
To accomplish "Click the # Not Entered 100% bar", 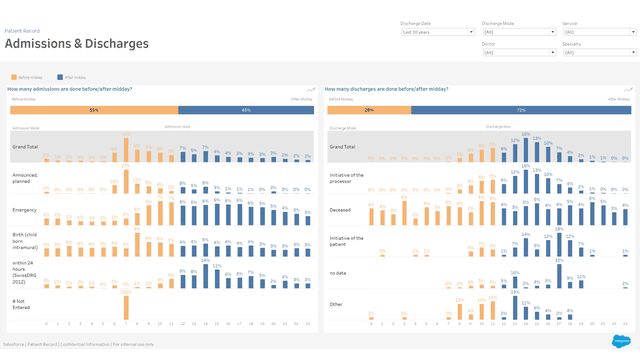I will coord(126,307).
